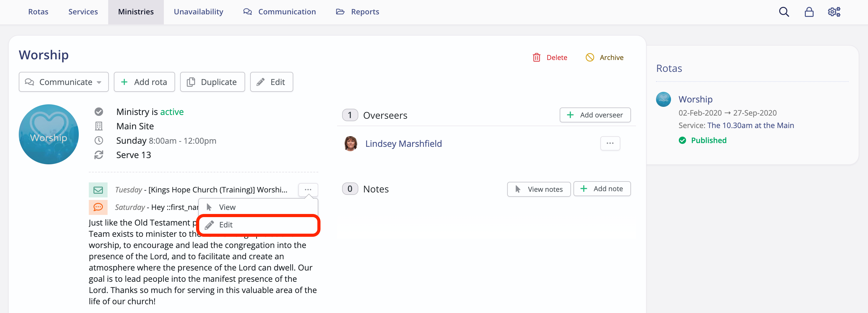Viewport: 868px width, 313px height.
Task: Click the Communication speech-bubble icon in the navbar
Action: click(248, 12)
